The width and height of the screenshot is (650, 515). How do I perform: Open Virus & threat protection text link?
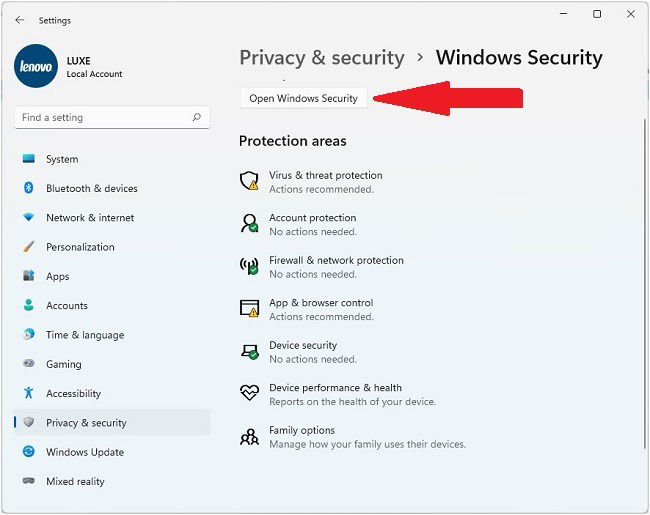[325, 175]
